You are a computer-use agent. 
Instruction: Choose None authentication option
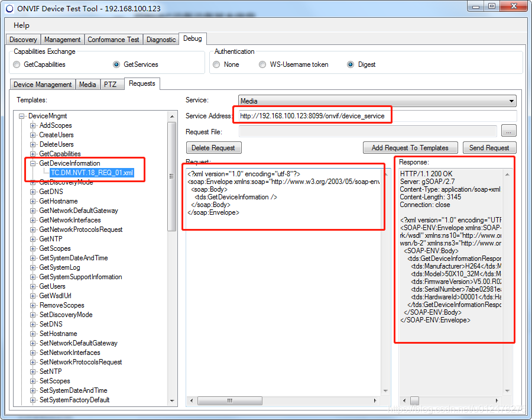tap(216, 64)
